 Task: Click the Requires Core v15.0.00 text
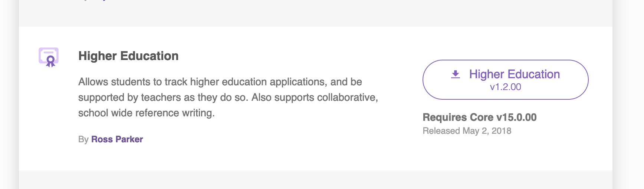[x=479, y=117]
